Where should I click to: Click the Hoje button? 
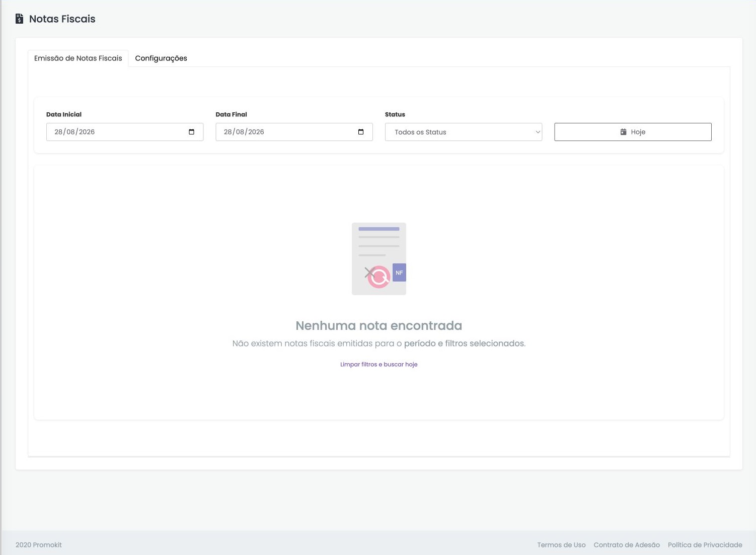(x=633, y=132)
